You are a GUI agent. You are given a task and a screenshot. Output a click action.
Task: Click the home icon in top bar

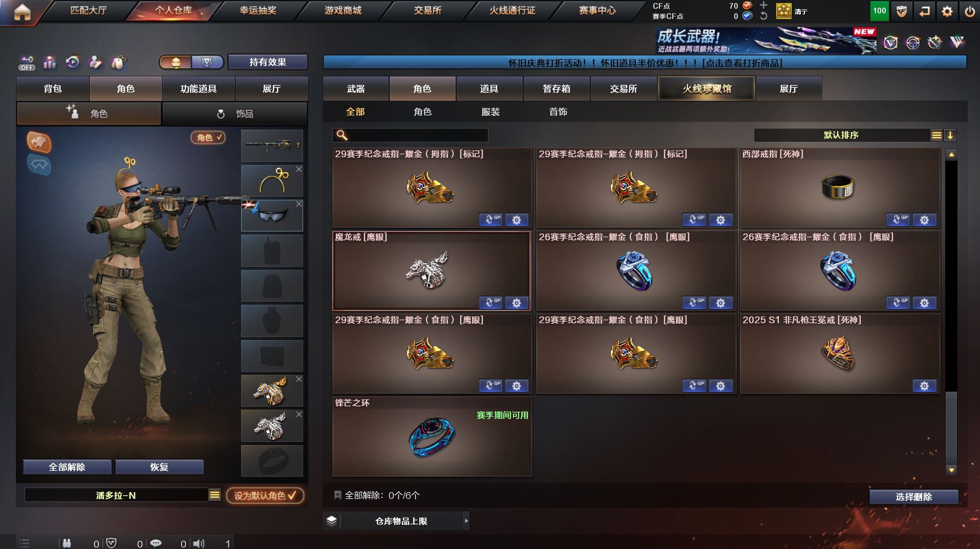(x=22, y=11)
